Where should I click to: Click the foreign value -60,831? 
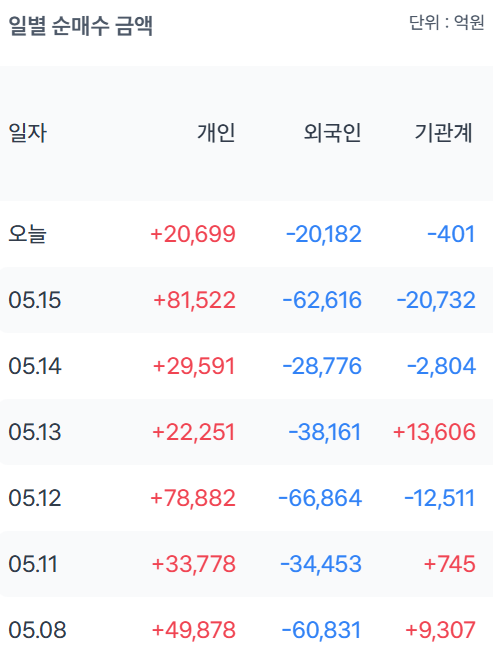point(321,630)
